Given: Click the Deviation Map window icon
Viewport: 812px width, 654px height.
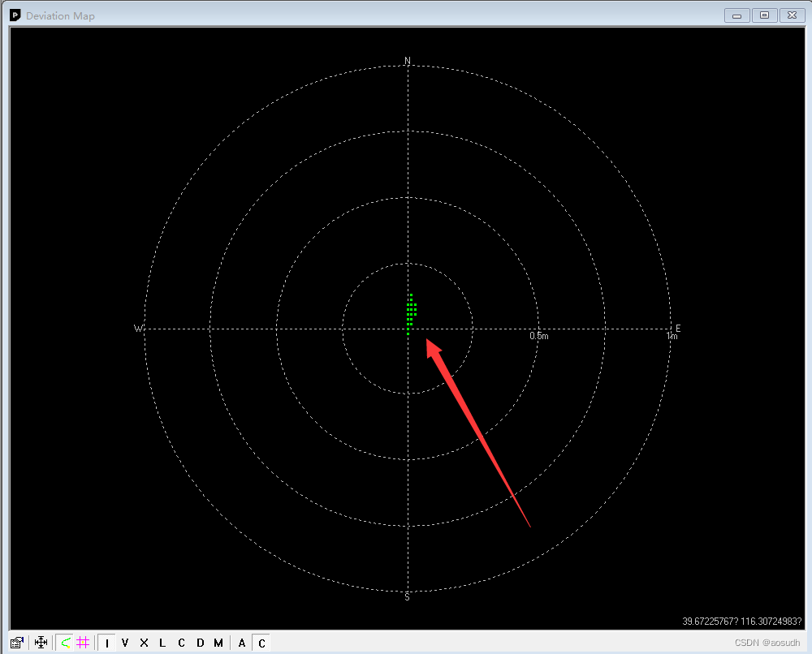Looking at the screenshot, I should tap(15, 15).
